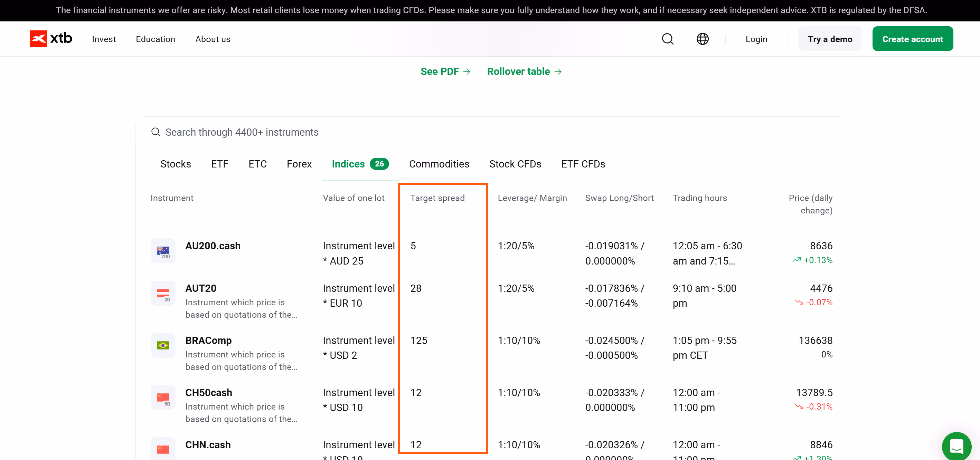Image resolution: width=980 pixels, height=460 pixels.
Task: Click the Login link
Action: pos(756,39)
